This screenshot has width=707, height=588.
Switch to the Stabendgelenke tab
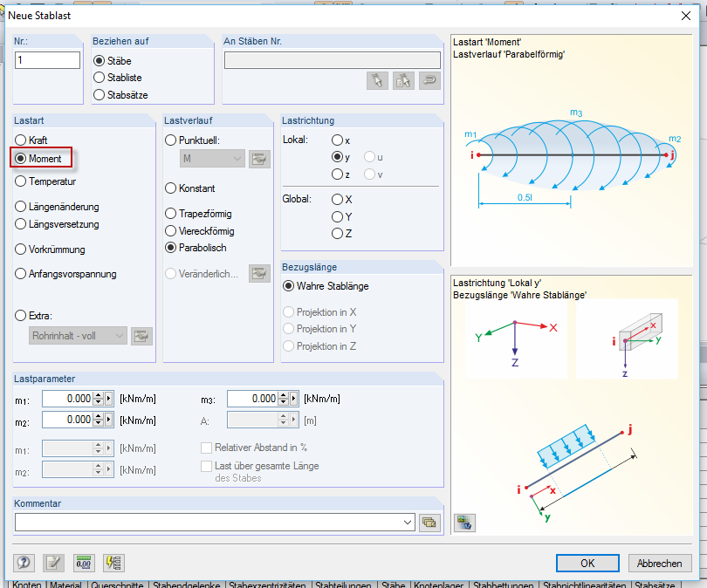pyautogui.click(x=186, y=585)
